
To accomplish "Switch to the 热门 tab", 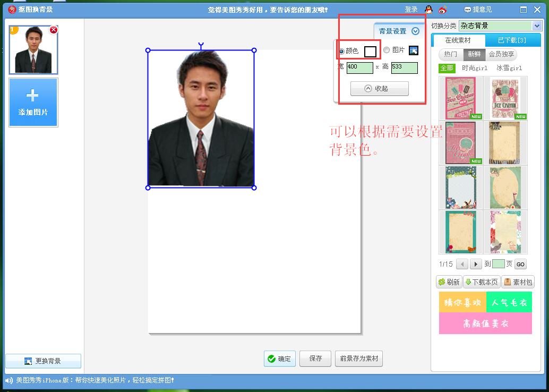I will 451,54.
